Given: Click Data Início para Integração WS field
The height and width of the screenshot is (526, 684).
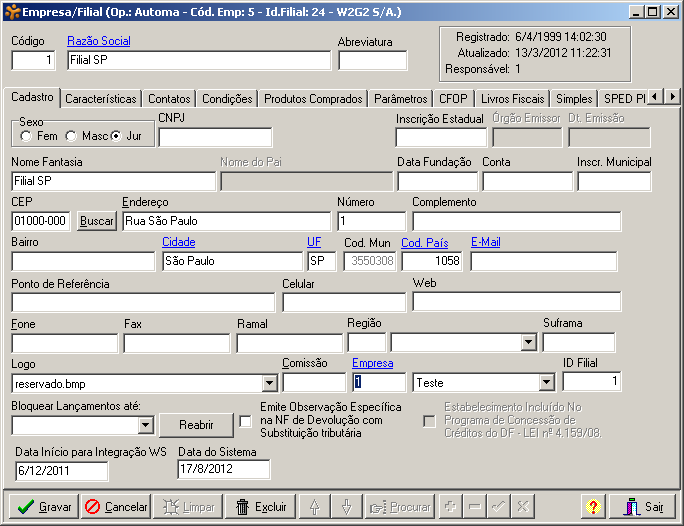Looking at the screenshot, I should (62, 471).
